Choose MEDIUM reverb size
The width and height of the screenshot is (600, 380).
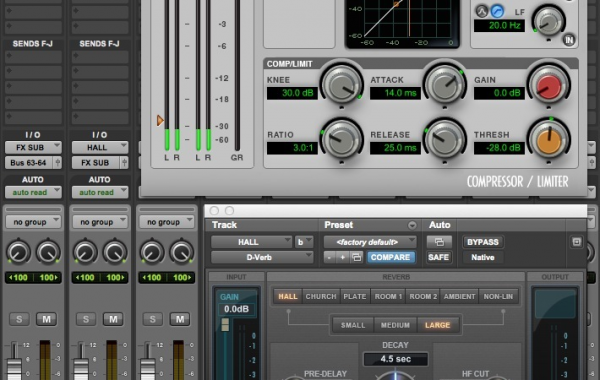pos(395,325)
